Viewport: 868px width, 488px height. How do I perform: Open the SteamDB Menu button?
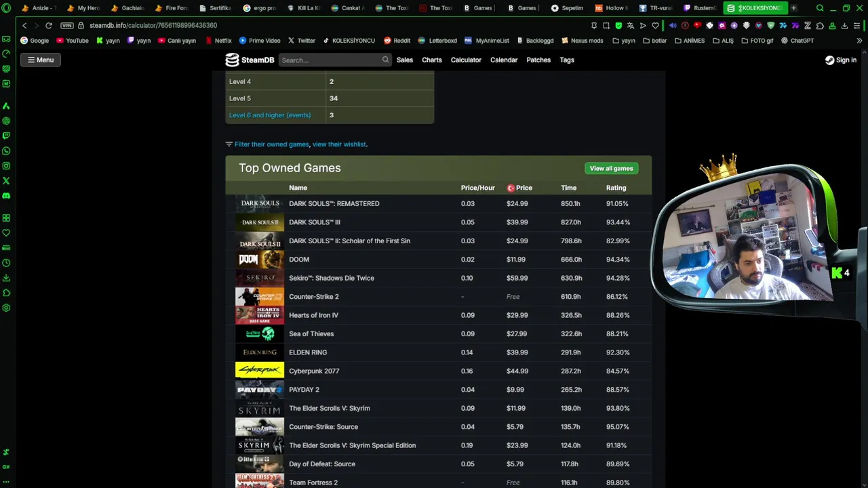pos(41,60)
